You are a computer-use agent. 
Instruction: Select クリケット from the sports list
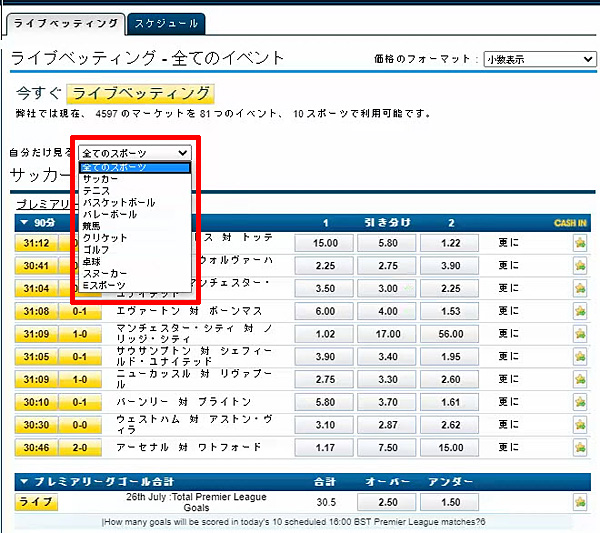(x=135, y=238)
